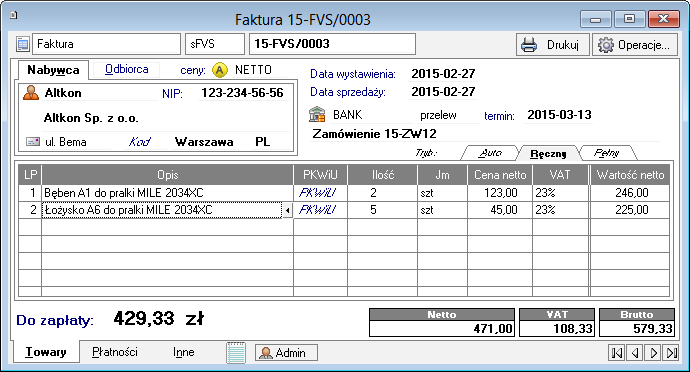Click the termin date 2015-03-13
This screenshot has width=690, height=372.
coord(559,115)
